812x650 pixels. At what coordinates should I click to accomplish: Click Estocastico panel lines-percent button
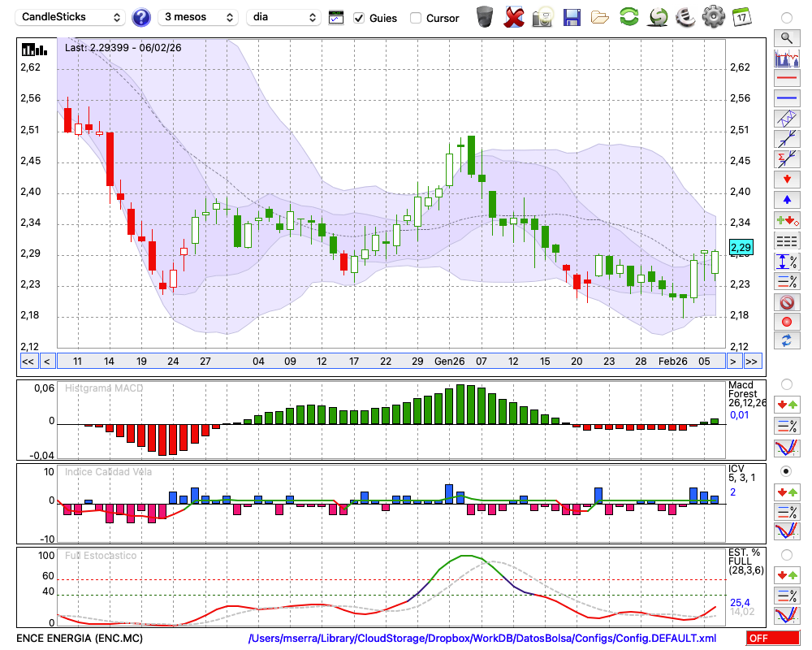[787, 595]
